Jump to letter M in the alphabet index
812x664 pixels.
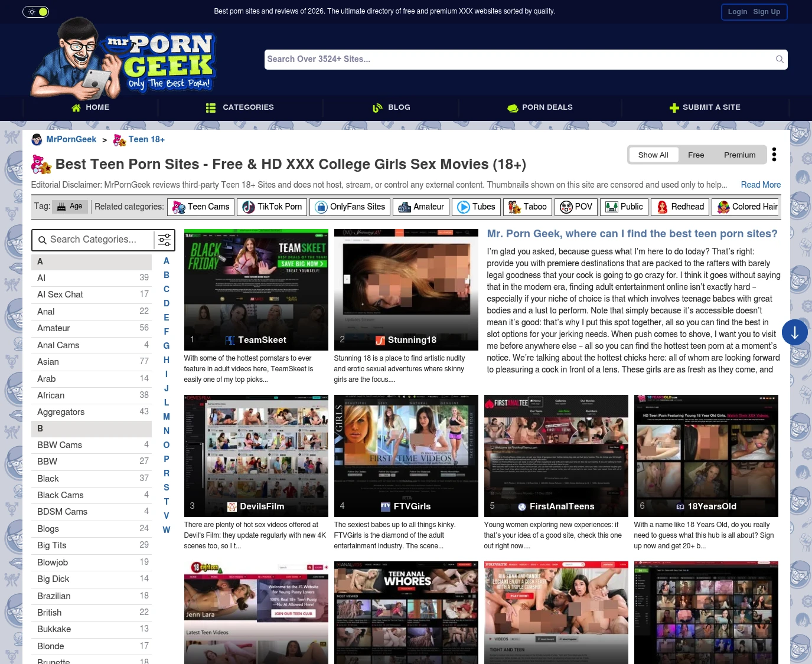click(x=167, y=417)
